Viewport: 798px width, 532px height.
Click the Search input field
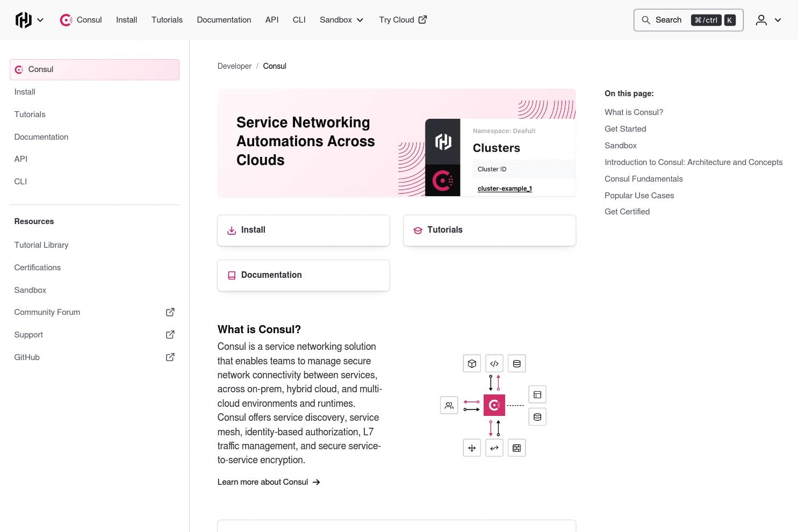688,20
